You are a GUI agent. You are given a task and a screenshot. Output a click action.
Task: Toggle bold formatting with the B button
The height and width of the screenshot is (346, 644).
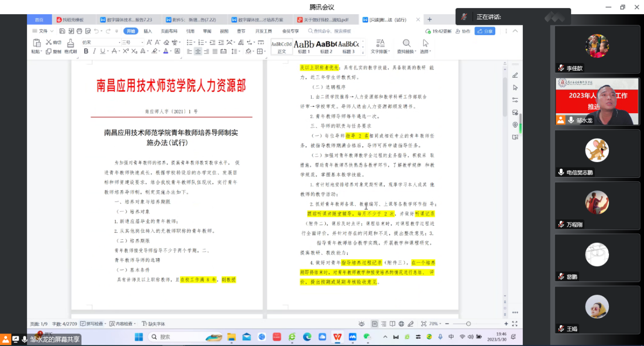[86, 51]
